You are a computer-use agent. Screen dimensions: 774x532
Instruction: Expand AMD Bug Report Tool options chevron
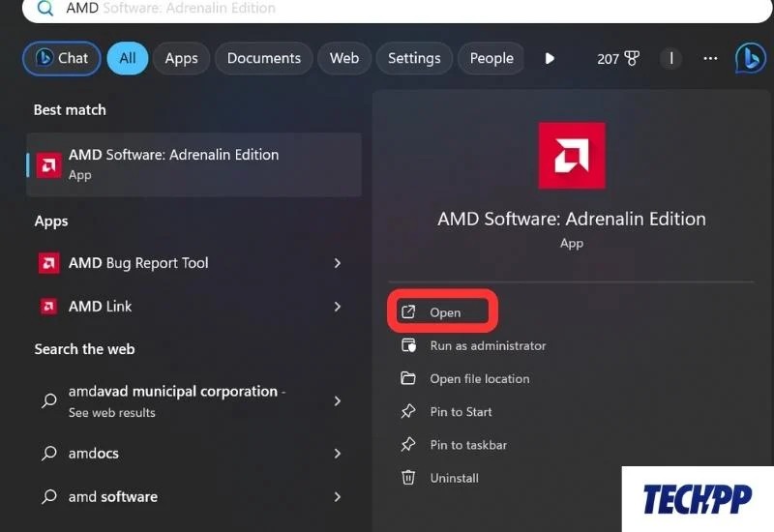point(337,263)
